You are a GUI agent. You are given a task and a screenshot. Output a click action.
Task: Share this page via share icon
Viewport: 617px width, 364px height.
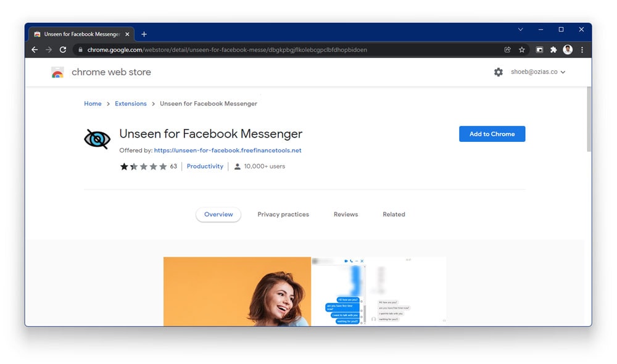point(508,49)
